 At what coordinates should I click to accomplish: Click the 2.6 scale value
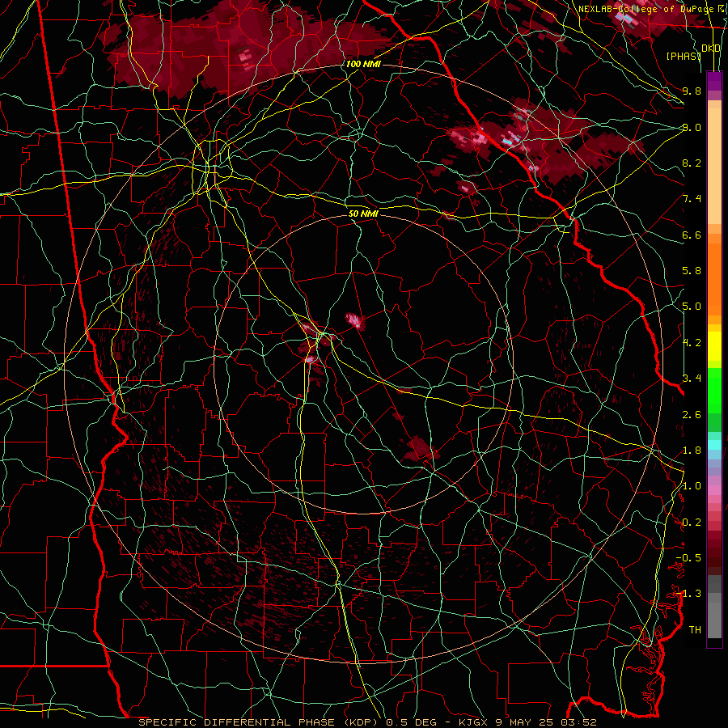click(692, 415)
